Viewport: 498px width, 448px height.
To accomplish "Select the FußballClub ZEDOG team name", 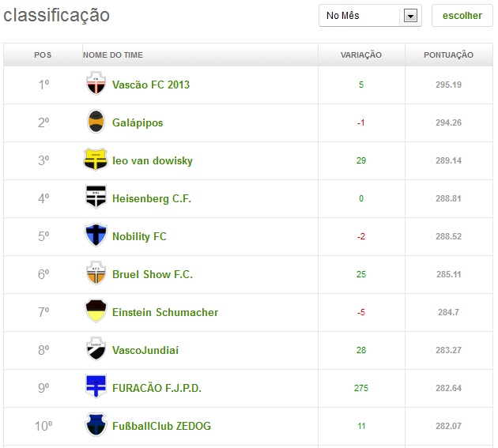I will (161, 426).
